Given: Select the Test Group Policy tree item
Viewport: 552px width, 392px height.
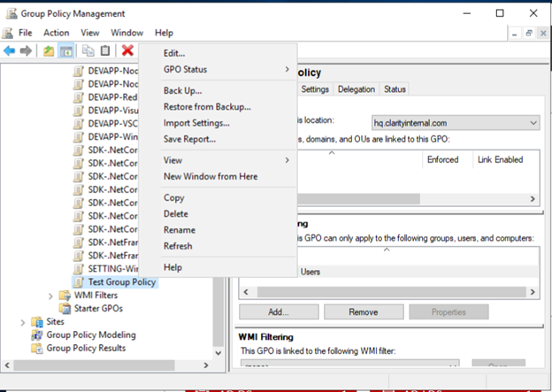Looking at the screenshot, I should click(x=122, y=282).
